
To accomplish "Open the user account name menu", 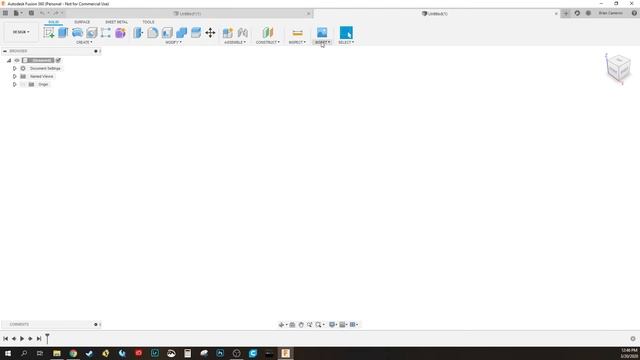I will (x=611, y=13).
